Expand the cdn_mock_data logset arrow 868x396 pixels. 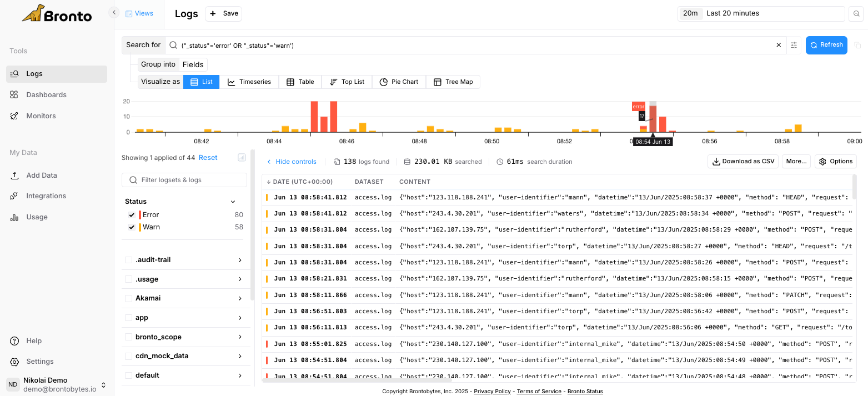coord(240,356)
